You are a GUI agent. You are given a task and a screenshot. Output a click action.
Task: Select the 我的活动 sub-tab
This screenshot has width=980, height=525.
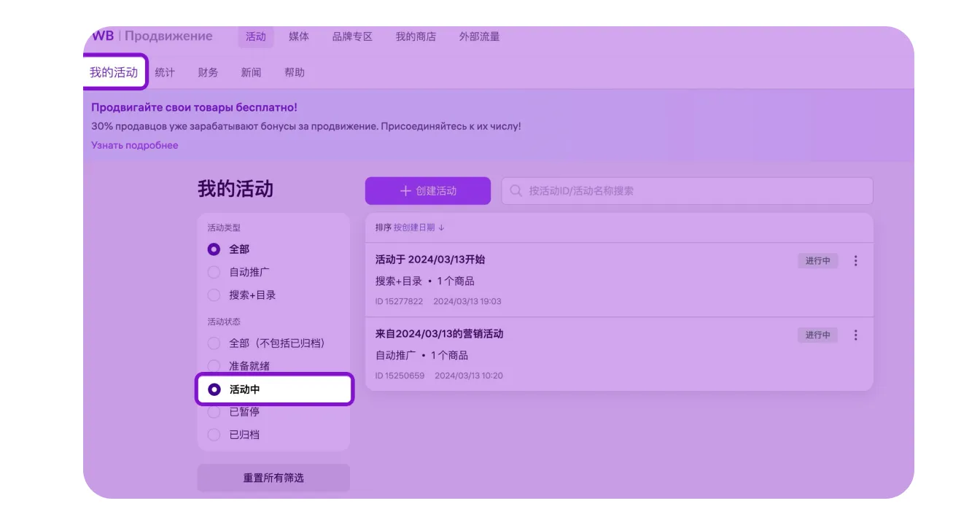click(x=114, y=72)
